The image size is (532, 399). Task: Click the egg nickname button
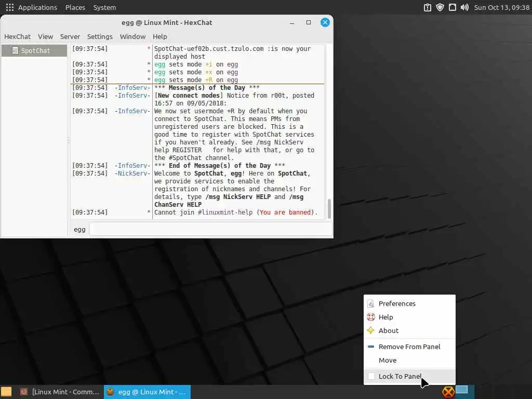(79, 230)
